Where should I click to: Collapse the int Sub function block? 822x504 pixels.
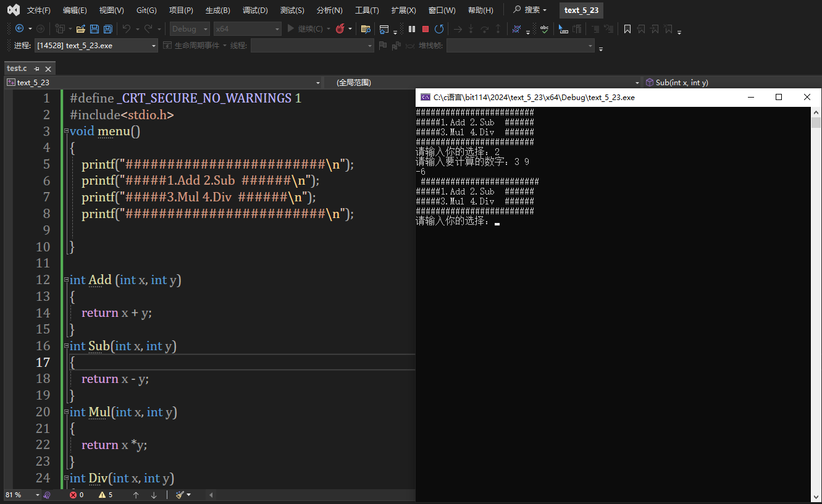(66, 346)
